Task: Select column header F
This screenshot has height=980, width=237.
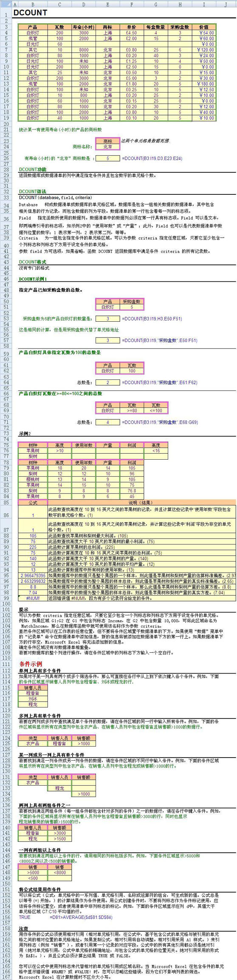Action: point(132,4)
